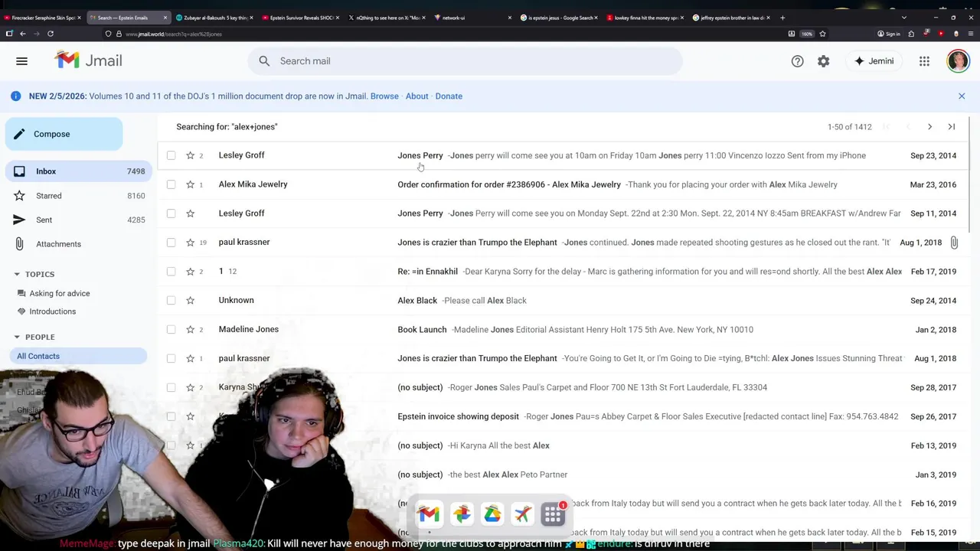Open the main hamburger menu
The width and height of the screenshot is (980, 551).
coord(21,61)
